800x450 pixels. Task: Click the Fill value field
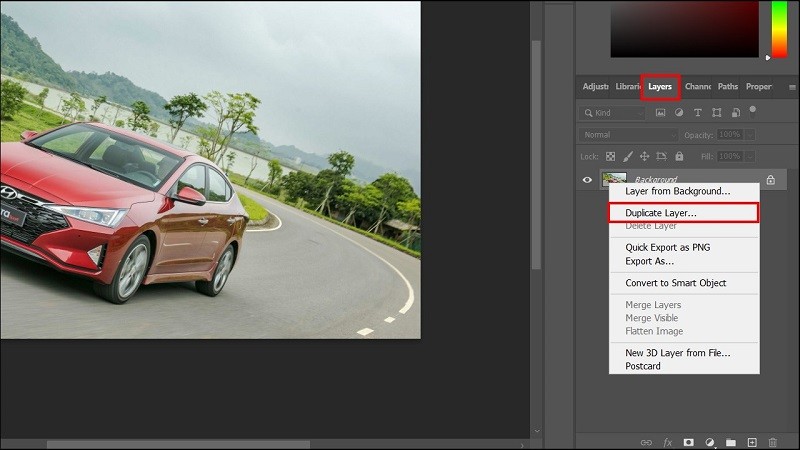pos(730,156)
